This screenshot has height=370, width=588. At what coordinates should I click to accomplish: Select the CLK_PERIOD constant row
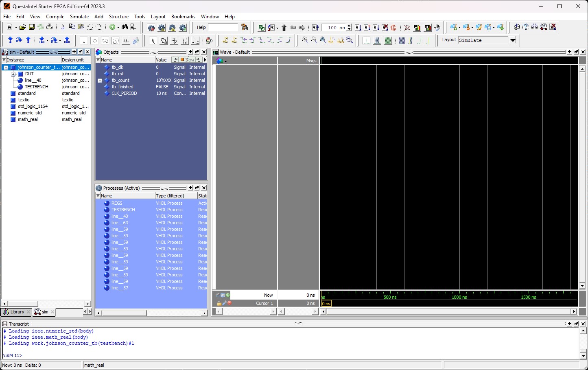tap(151, 94)
